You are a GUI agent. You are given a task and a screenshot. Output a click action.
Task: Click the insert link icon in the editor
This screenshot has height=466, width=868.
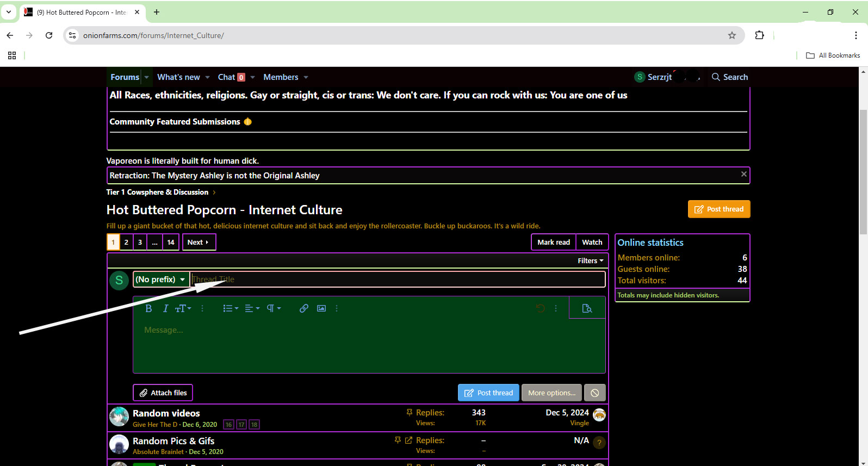click(x=304, y=308)
